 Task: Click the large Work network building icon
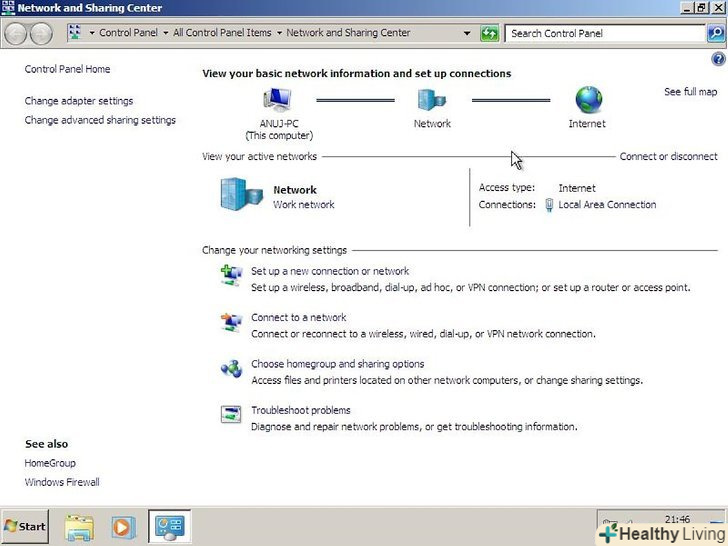click(x=241, y=194)
